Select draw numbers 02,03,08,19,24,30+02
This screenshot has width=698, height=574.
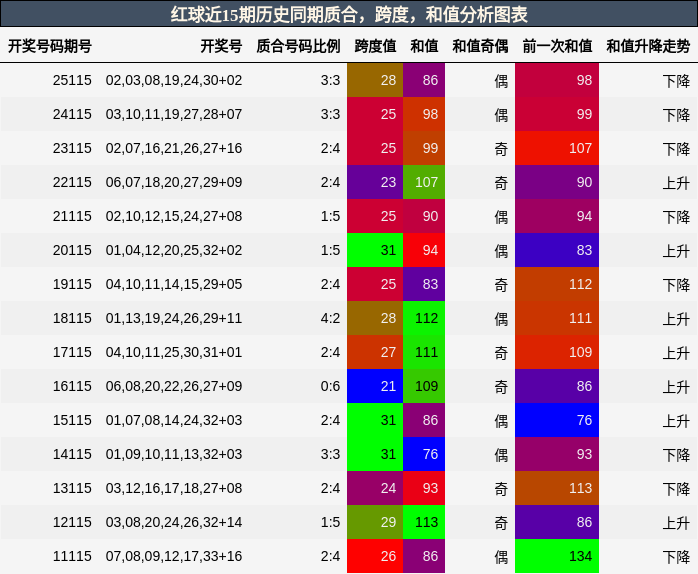coord(174,80)
